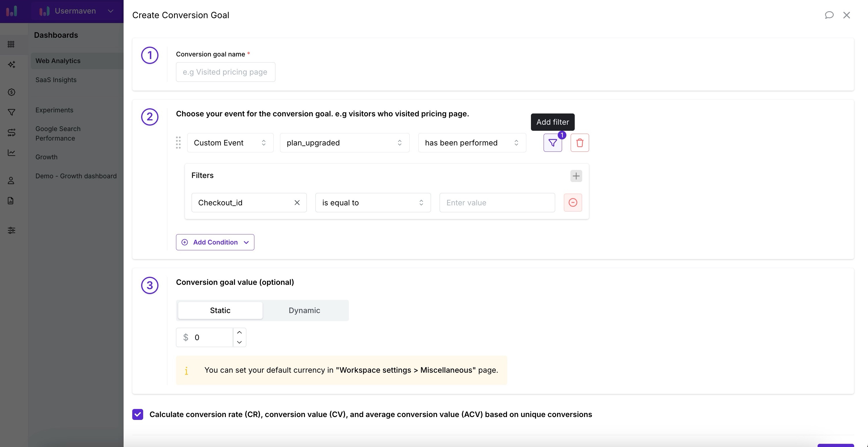Select the Funnels icon in left sidebar
Screen dimensions: 868x447
point(11,112)
